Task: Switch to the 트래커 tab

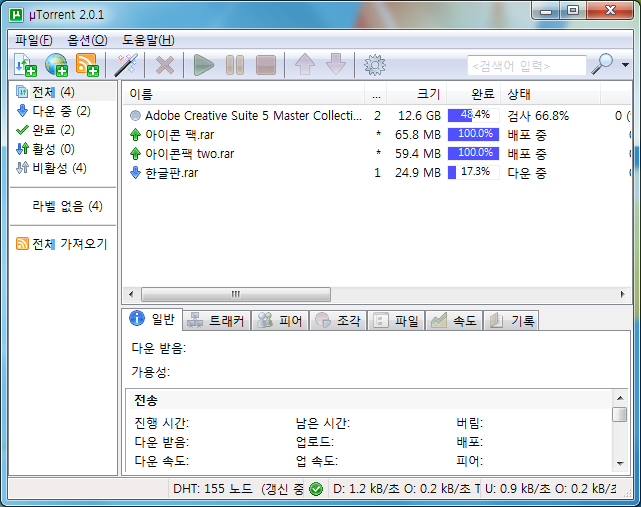Action: tap(216, 321)
